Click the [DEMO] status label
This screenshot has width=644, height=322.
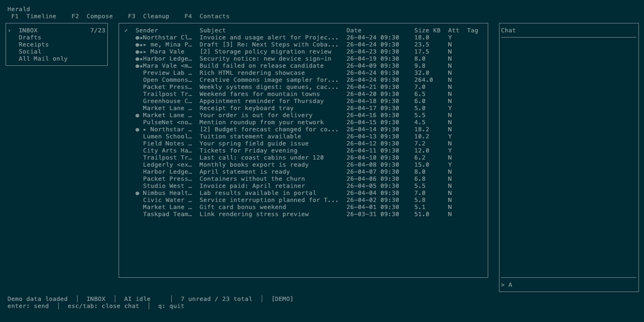tap(282, 299)
